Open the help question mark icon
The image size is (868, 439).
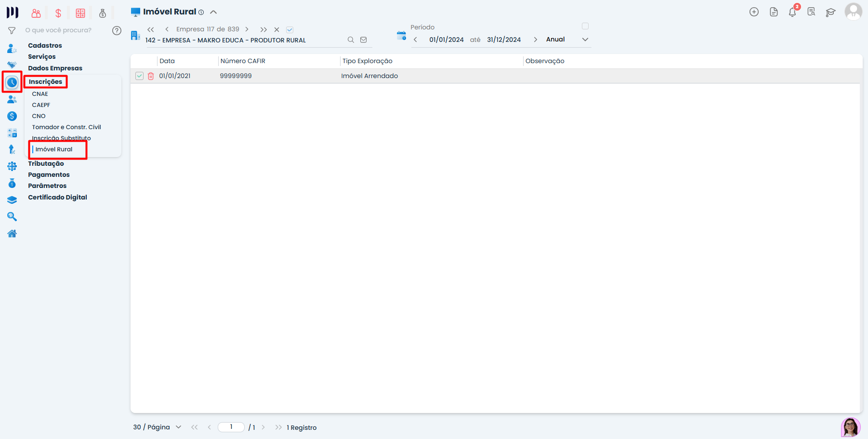(x=117, y=30)
